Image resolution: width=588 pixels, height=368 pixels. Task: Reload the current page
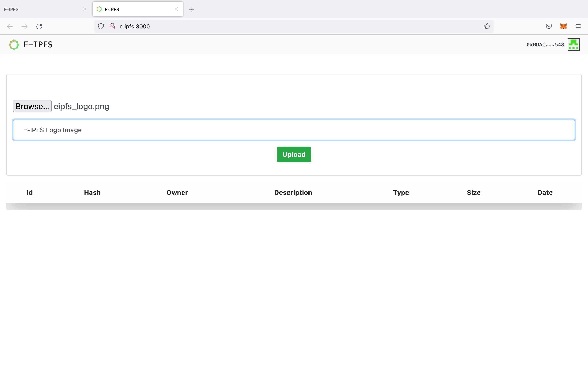click(39, 26)
